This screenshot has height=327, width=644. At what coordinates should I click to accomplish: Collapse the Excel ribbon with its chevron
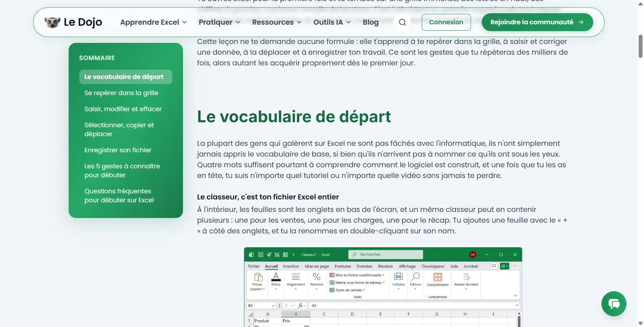point(515,296)
